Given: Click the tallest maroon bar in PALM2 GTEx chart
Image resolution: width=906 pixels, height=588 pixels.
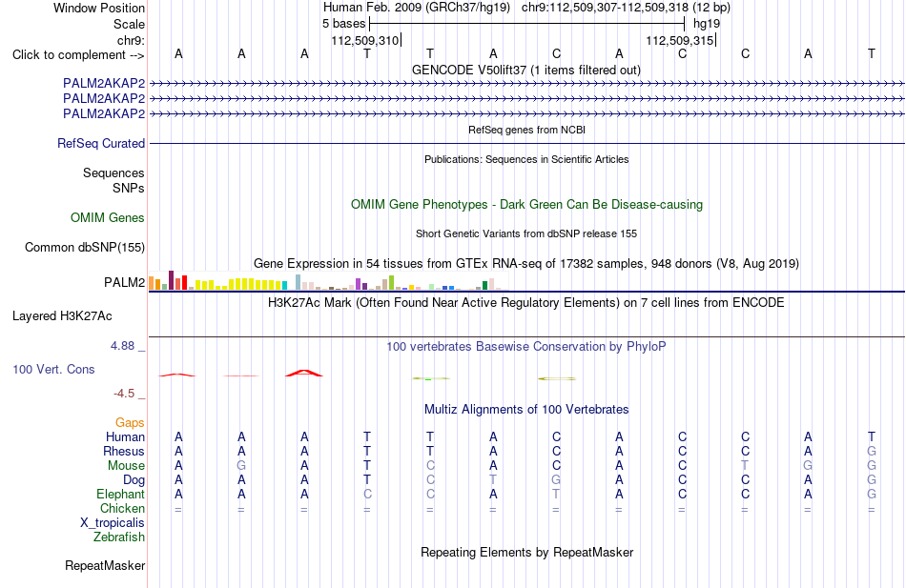Looking at the screenshot, I should [x=171, y=280].
